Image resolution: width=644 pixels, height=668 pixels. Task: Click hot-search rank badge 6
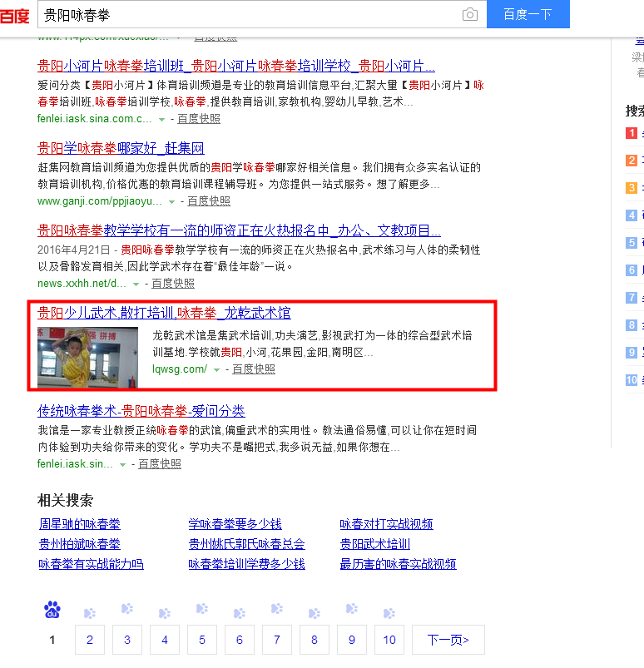point(632,270)
